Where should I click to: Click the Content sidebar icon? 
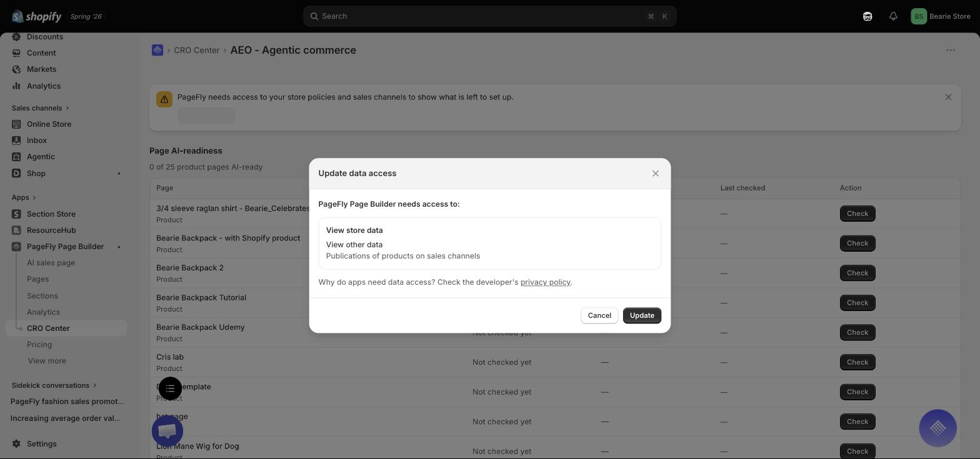(16, 53)
